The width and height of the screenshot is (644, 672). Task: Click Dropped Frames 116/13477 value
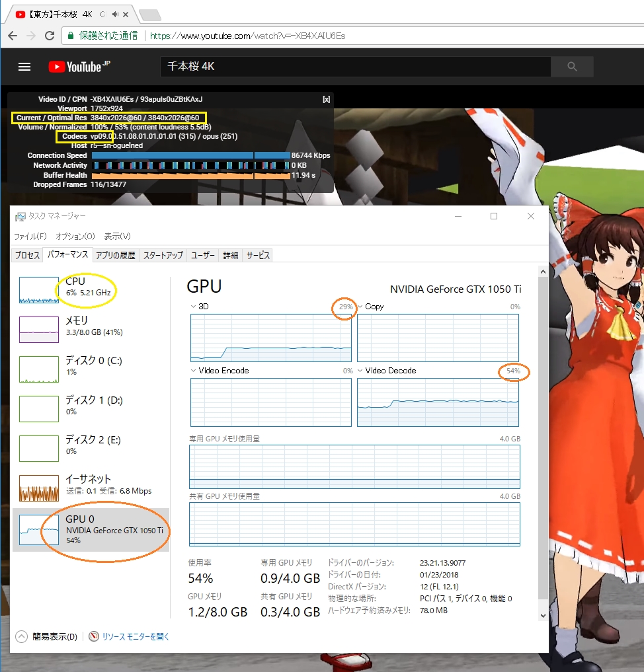tap(108, 184)
